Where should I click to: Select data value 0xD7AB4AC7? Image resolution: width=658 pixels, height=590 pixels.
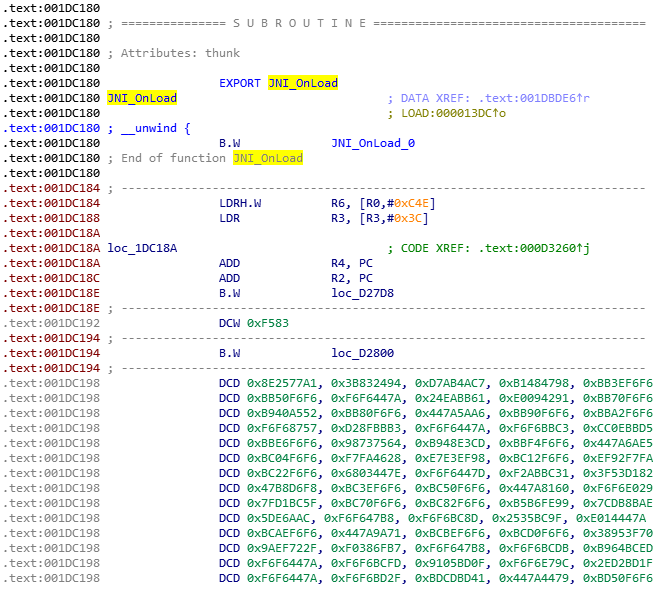click(450, 383)
